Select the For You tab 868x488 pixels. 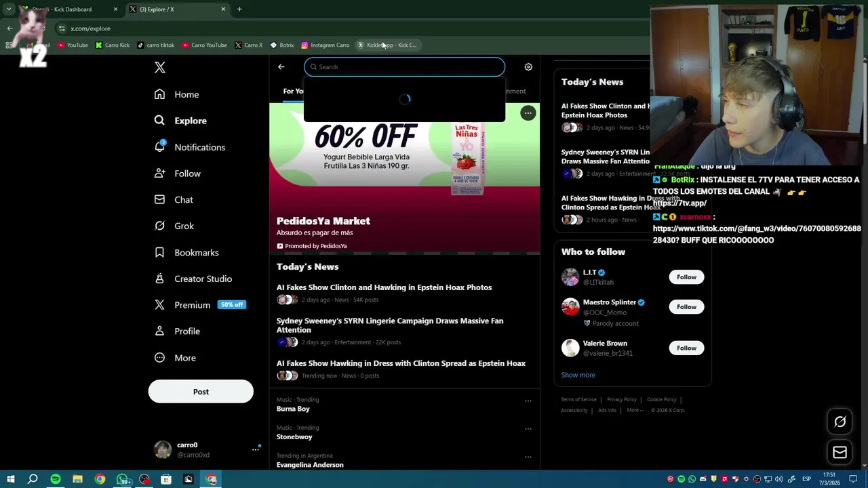[293, 91]
